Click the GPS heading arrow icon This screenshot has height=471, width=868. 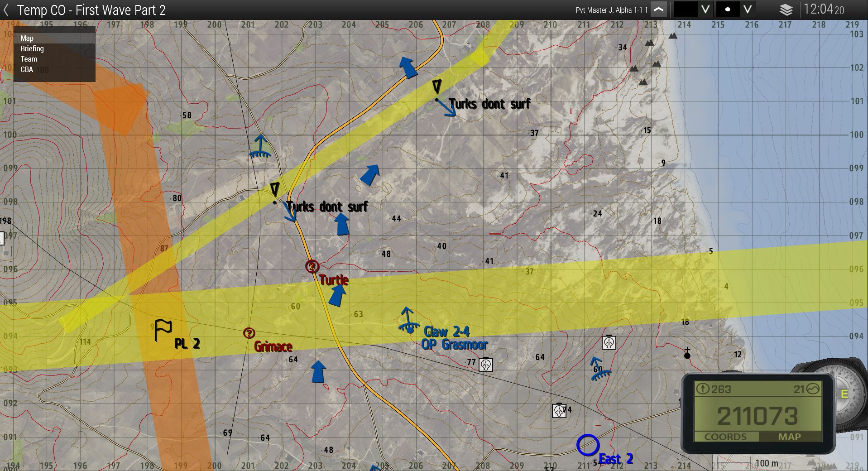click(702, 389)
